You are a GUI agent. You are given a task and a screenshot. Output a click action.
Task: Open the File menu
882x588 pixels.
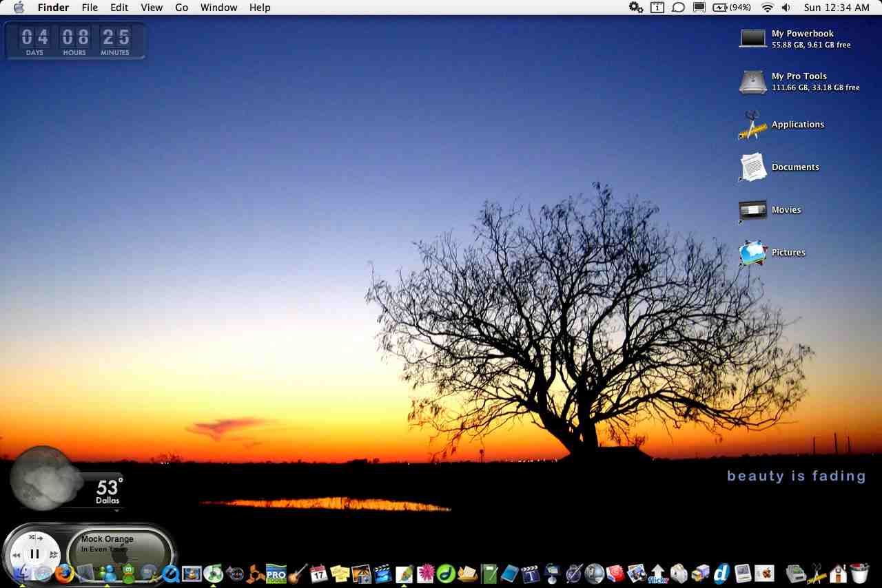click(90, 8)
